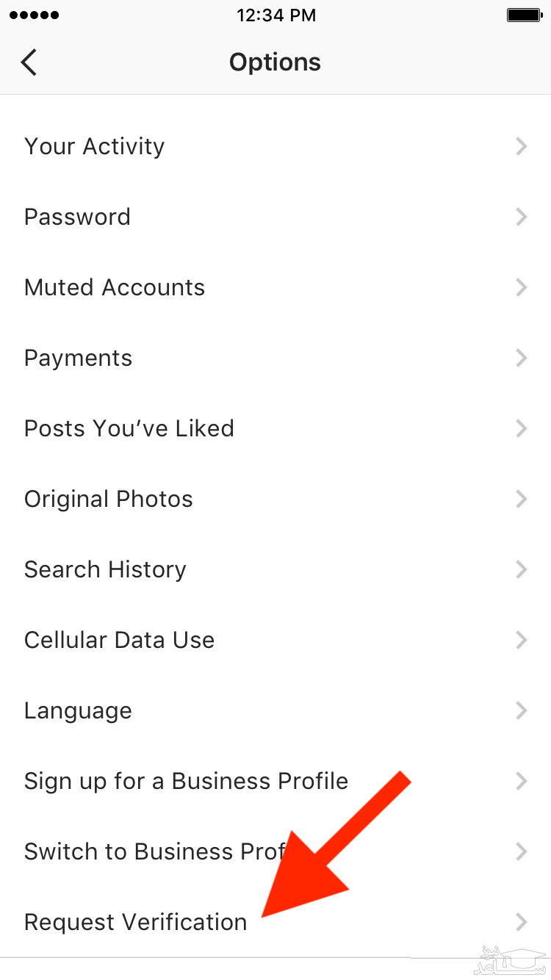Tap Request Verification
Image resolution: width=551 pixels, height=980 pixels.
[x=136, y=922]
